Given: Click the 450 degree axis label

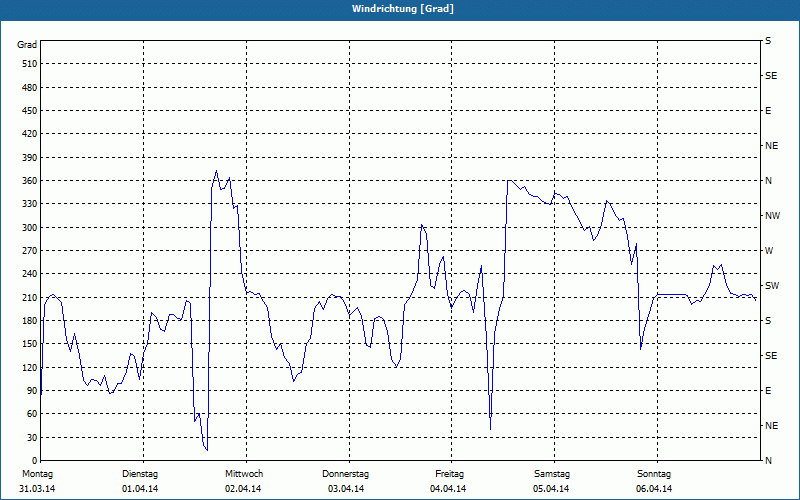Looking at the screenshot, I should [x=29, y=111].
